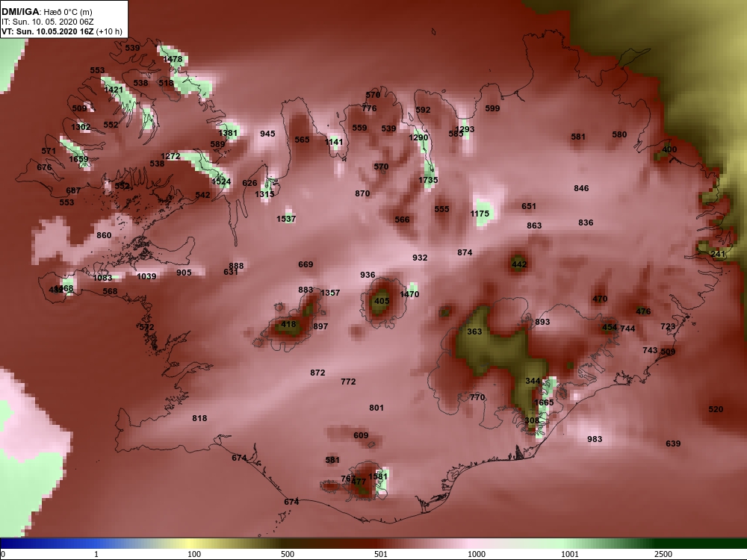Click the 836 map value
Screen dimensions: 747x560
586,223
